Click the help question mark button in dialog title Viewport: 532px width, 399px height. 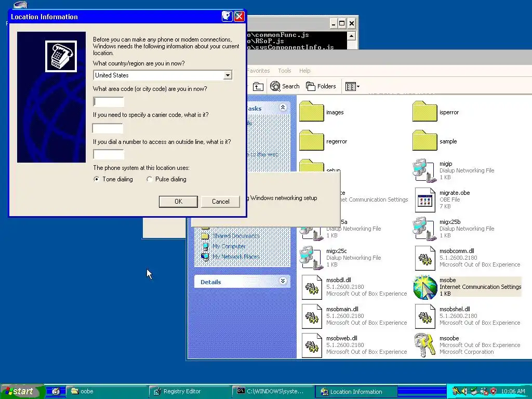[227, 16]
